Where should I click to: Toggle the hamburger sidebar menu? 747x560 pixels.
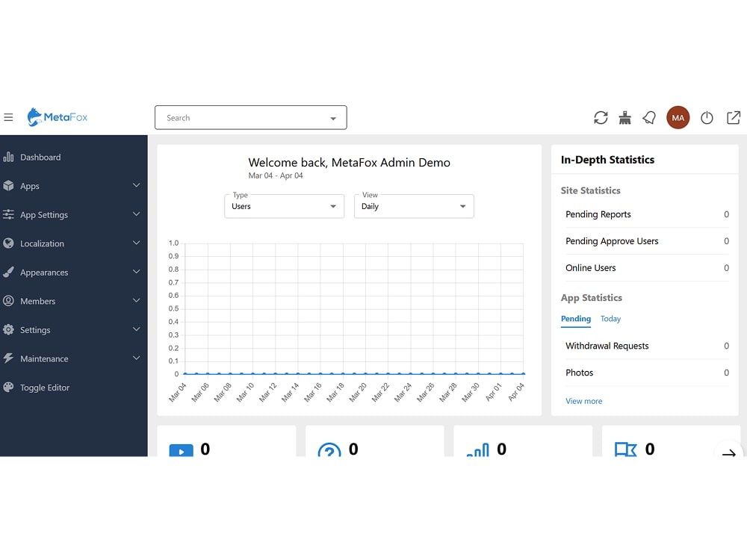(x=8, y=117)
